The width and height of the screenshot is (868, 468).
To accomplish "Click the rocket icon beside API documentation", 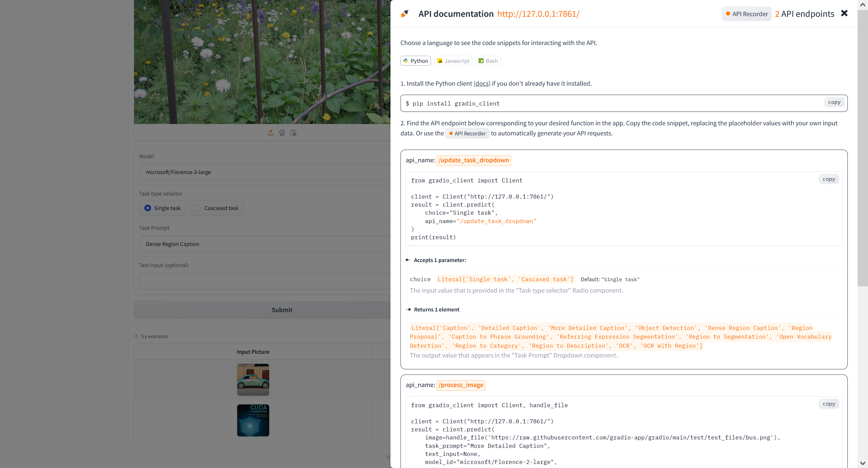I will [404, 14].
